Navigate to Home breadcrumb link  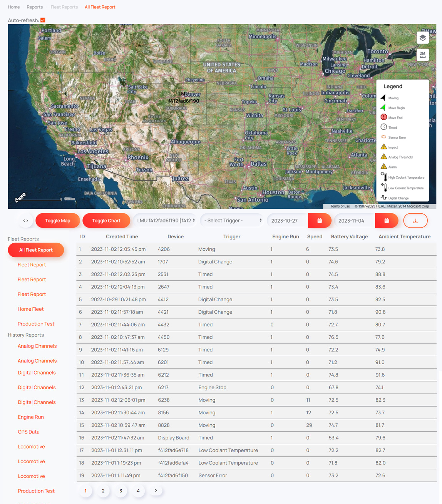(14, 7)
